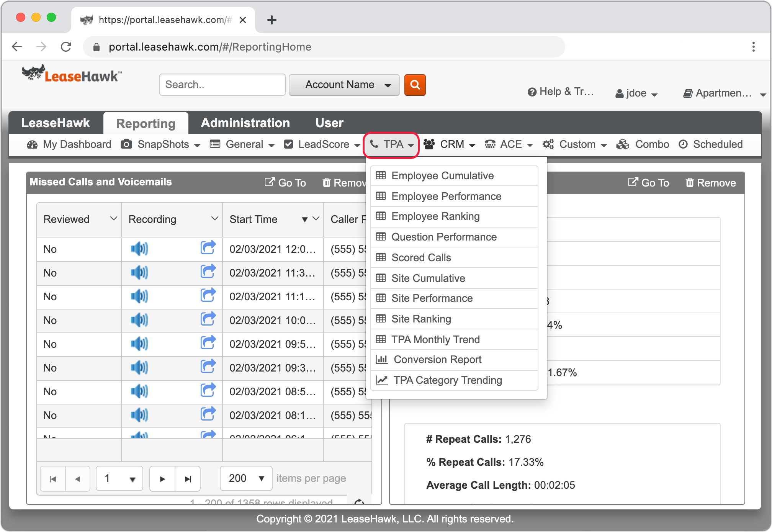Expand the General reports dropdown
772x532 pixels.
pos(242,144)
